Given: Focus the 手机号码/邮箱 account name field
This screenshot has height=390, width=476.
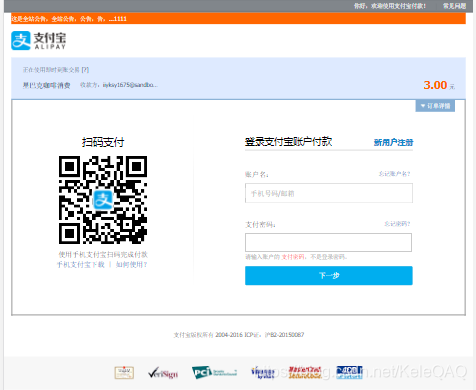Looking at the screenshot, I should pyautogui.click(x=329, y=193).
